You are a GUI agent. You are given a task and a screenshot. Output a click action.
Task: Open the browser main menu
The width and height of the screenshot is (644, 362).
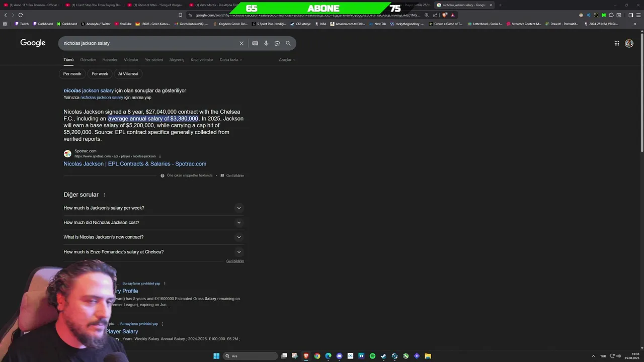click(638, 15)
